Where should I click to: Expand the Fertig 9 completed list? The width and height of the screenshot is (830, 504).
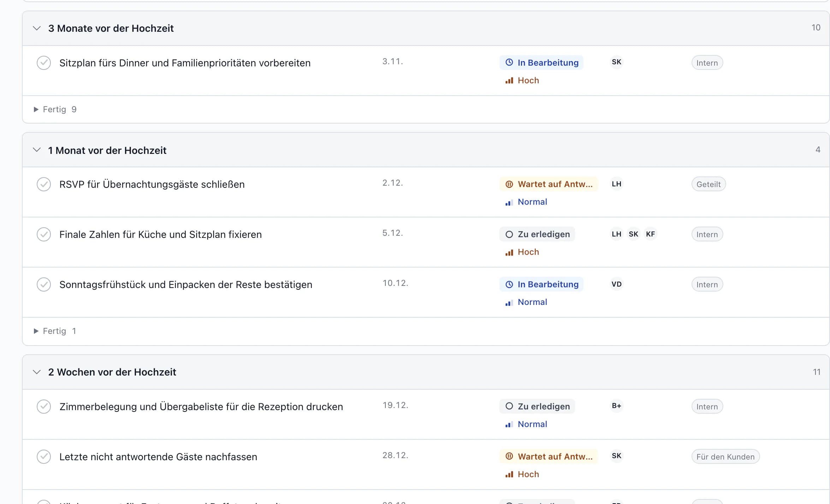tap(55, 109)
